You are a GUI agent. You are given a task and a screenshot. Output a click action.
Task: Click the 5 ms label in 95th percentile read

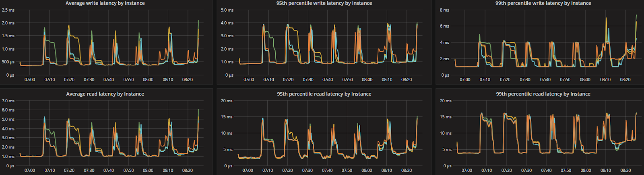[x=228, y=149]
